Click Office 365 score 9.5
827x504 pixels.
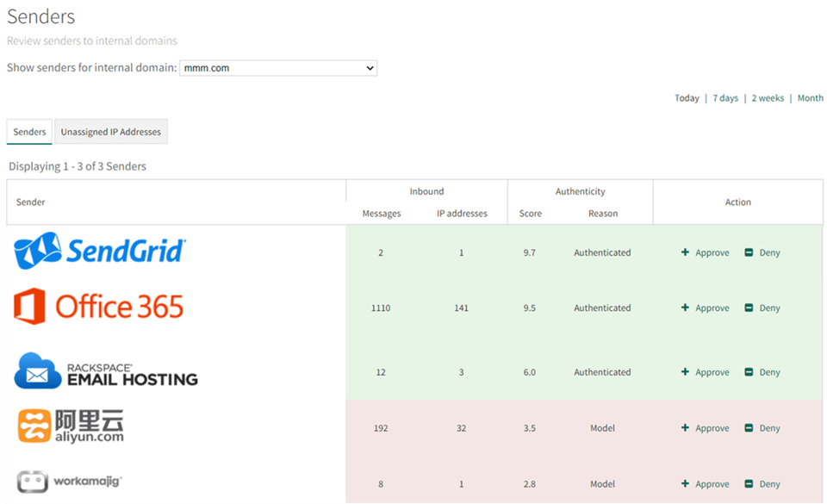(530, 308)
